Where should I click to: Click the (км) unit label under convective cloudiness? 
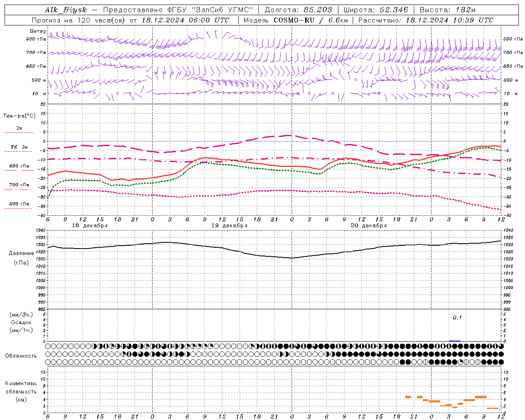[x=21, y=399]
